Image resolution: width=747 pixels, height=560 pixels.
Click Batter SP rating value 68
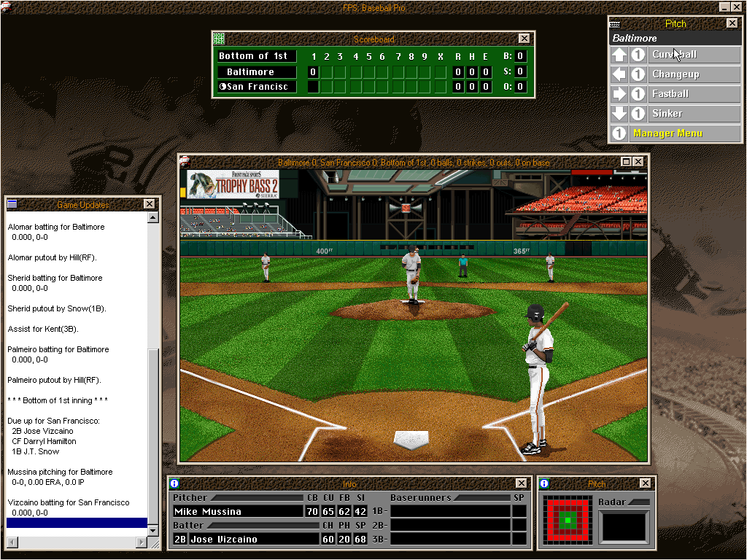pyautogui.click(x=360, y=539)
